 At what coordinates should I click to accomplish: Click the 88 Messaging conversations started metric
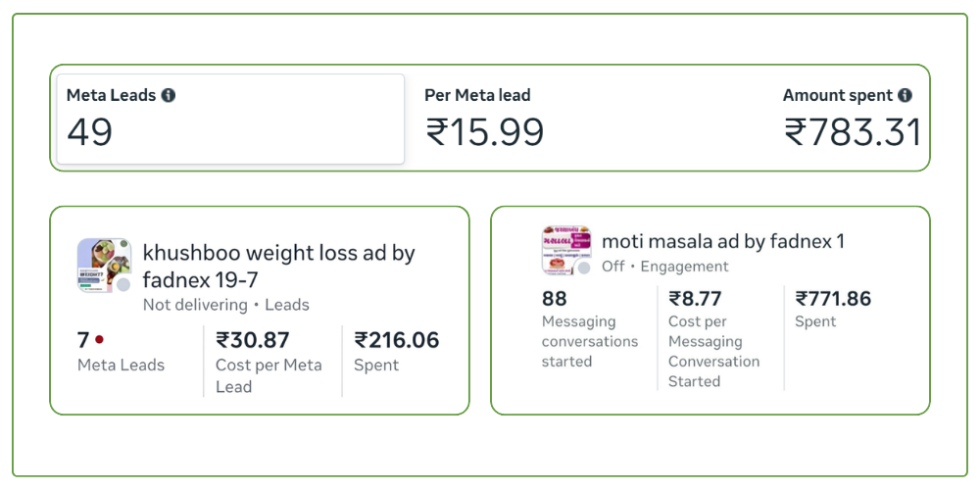tap(555, 299)
